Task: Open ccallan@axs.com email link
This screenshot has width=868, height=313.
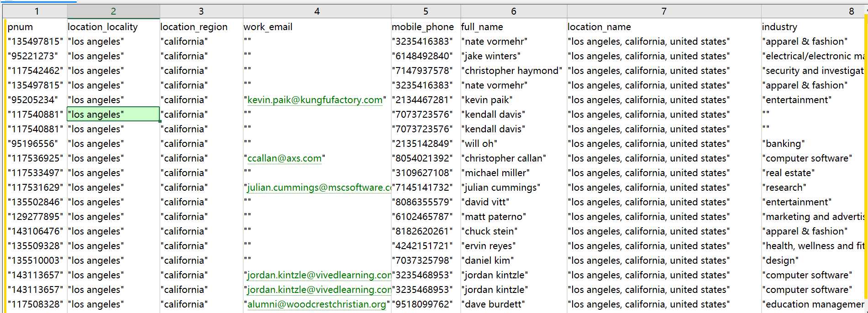Action: 284,158
